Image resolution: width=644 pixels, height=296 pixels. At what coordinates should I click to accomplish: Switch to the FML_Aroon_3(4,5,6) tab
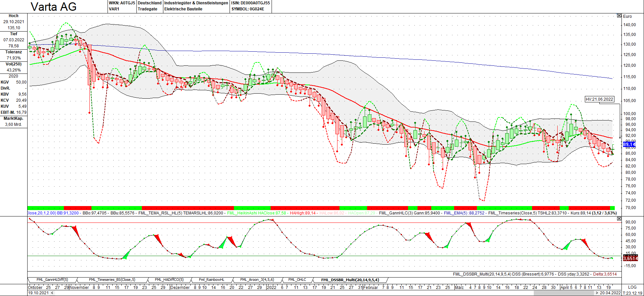(x=257, y=280)
